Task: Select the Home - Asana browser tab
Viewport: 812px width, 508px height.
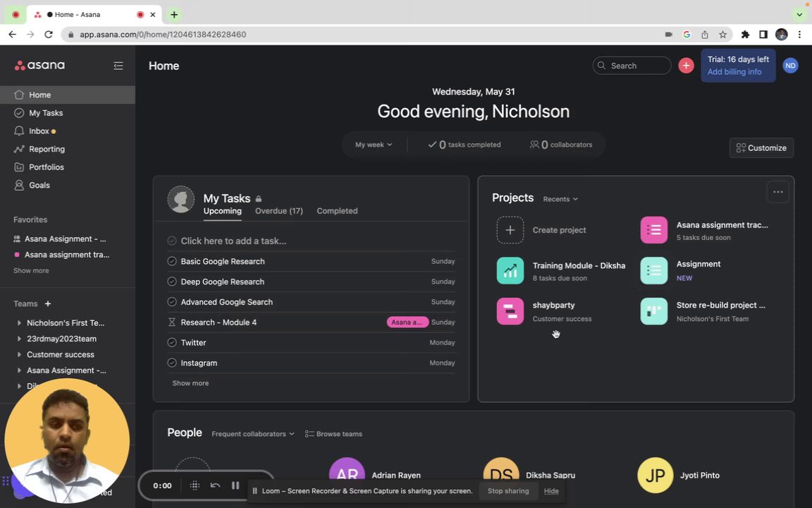Action: (94, 15)
